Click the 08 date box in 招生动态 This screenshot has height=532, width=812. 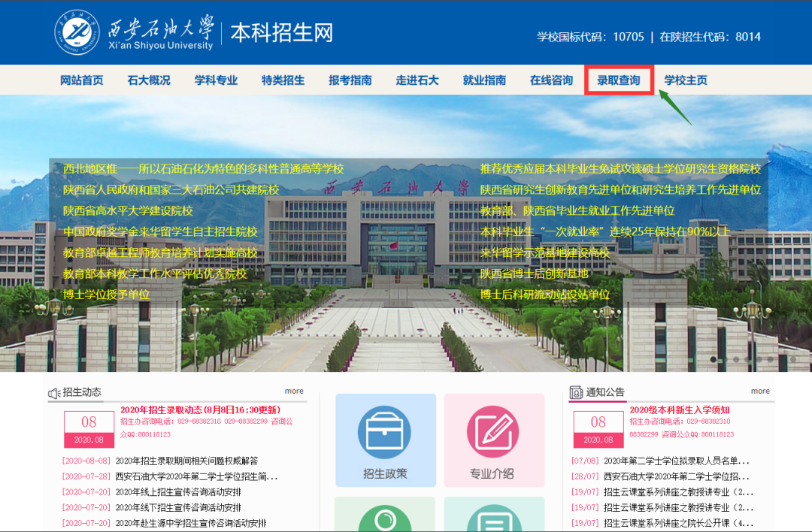[89, 429]
